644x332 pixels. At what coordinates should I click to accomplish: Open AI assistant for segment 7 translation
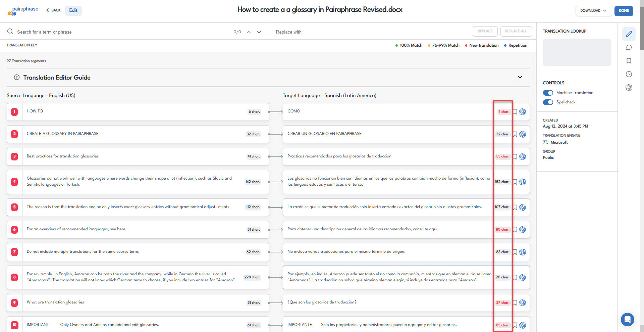pos(523,252)
